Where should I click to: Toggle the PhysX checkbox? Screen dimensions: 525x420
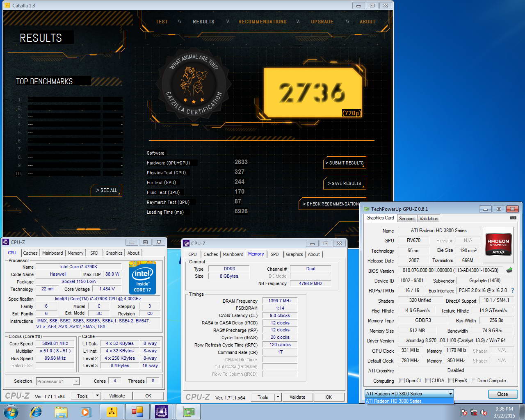coord(451,381)
